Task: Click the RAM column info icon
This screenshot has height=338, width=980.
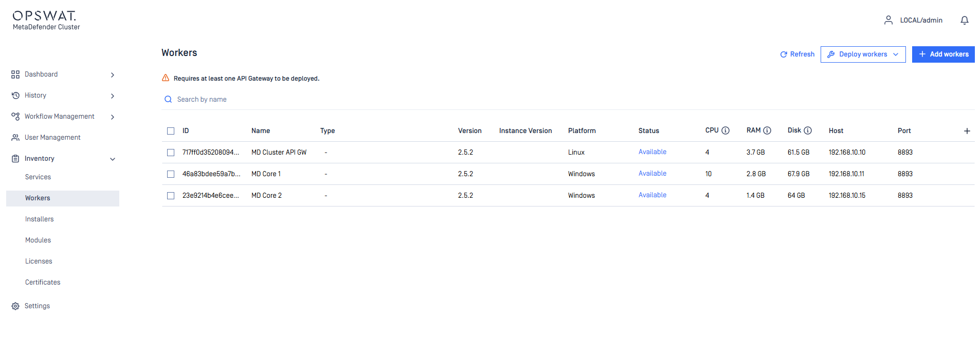Action: coord(767,130)
